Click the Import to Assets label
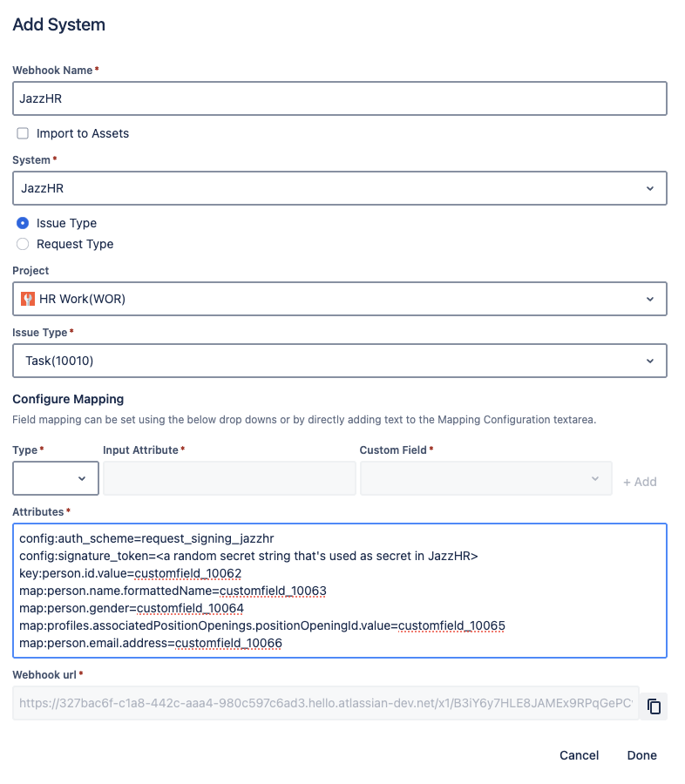Screen dimensions: 685x784 pyautogui.click(x=83, y=133)
